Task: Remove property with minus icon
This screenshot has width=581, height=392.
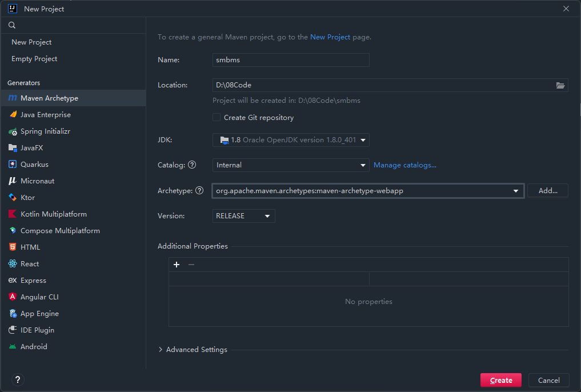Action: tap(191, 265)
